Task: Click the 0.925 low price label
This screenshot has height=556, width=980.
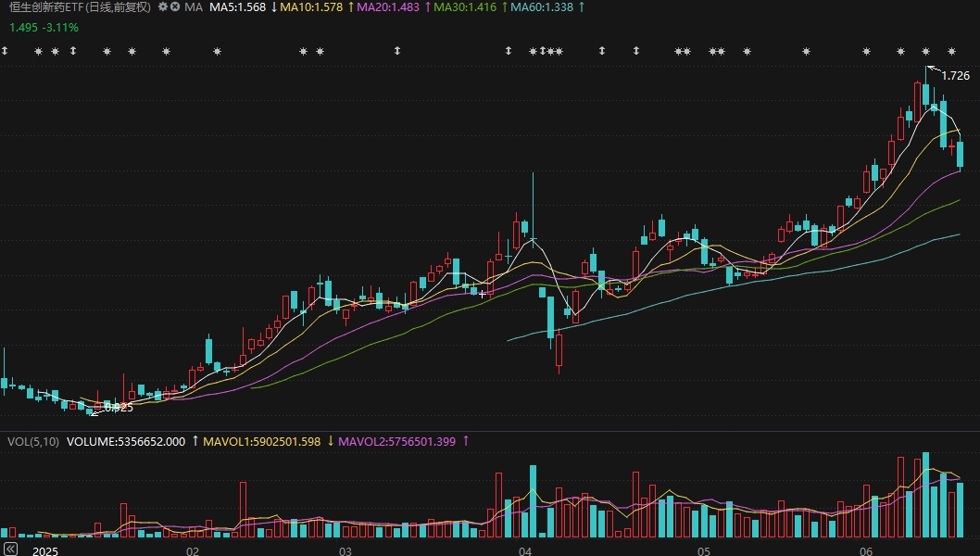Action: tap(119, 408)
